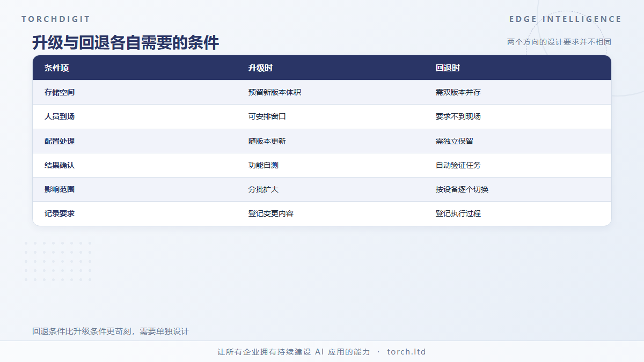Viewport: 644px width, 362px height.
Task: Click the cell 可安排窗口
Action: (x=267, y=116)
